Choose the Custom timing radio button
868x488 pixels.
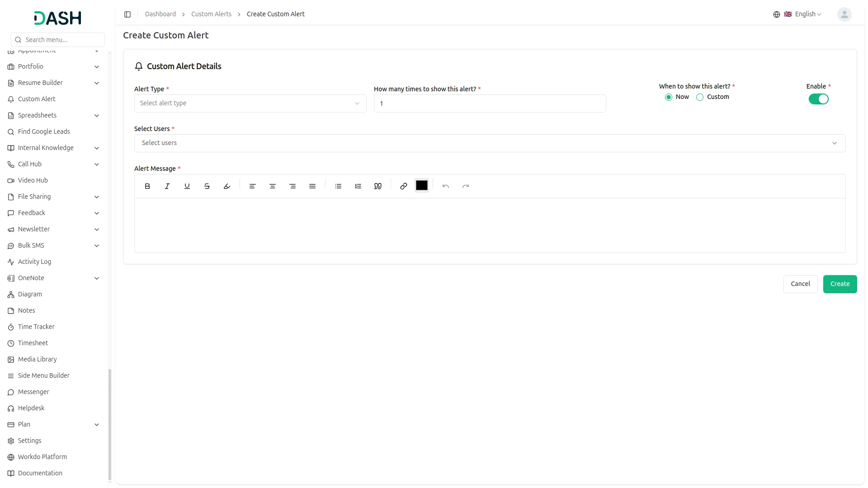pyautogui.click(x=700, y=97)
